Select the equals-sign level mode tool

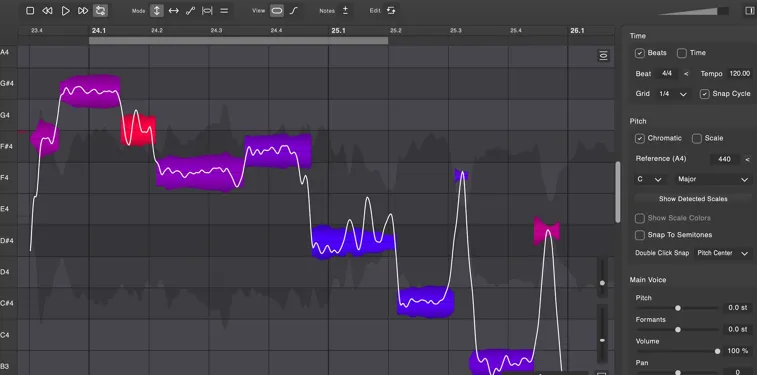[x=224, y=11]
